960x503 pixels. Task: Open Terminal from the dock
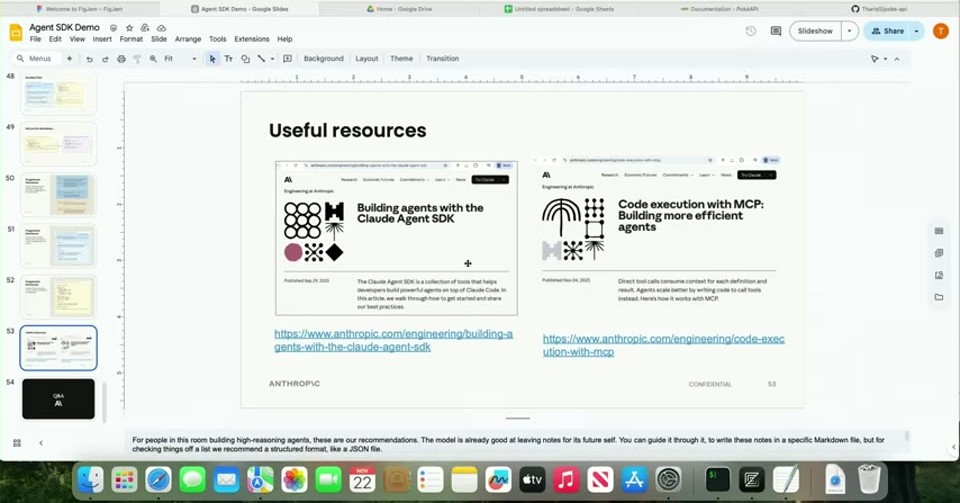pos(718,479)
